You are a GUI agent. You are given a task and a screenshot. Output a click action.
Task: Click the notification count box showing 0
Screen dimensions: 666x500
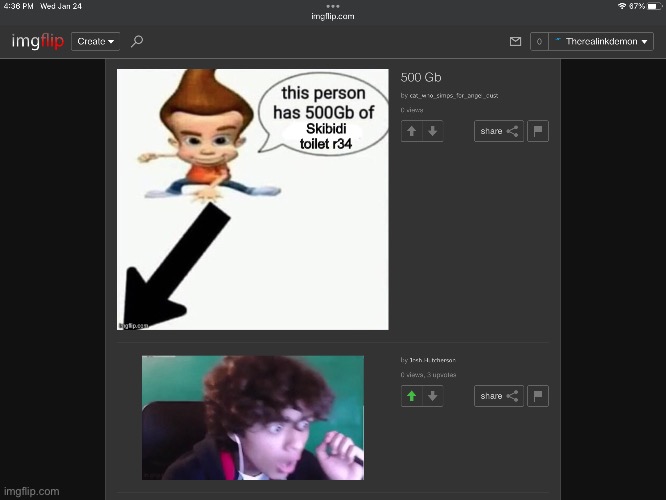(539, 42)
